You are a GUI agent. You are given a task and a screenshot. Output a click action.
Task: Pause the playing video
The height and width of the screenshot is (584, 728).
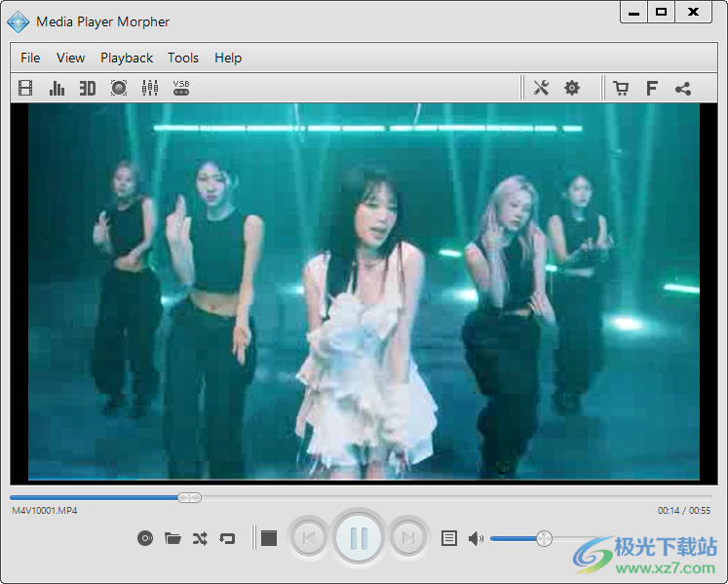359,538
